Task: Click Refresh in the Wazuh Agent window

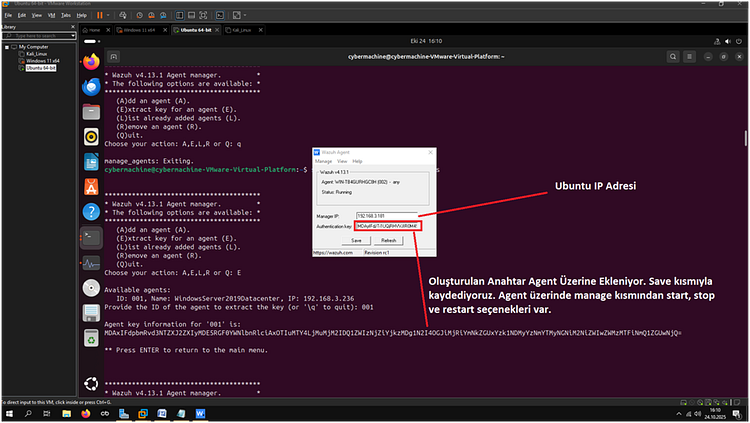Action: 389,240
